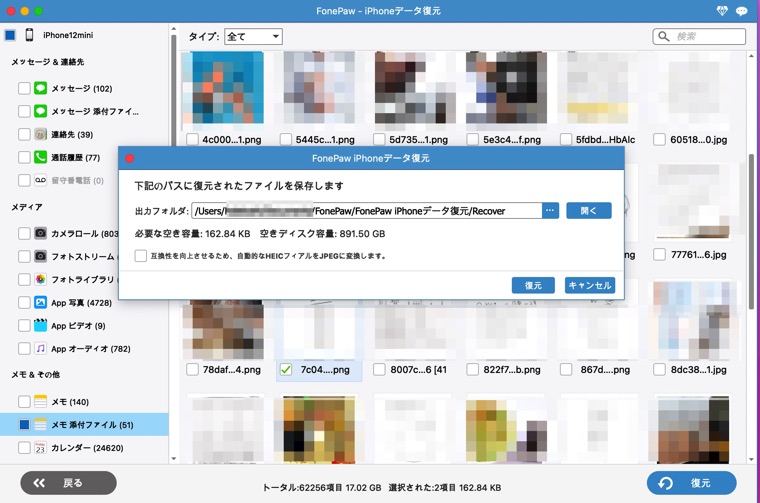Uncheck the メモ 添付ファイル (51) checkbox
The image size is (760, 503).
[24, 424]
